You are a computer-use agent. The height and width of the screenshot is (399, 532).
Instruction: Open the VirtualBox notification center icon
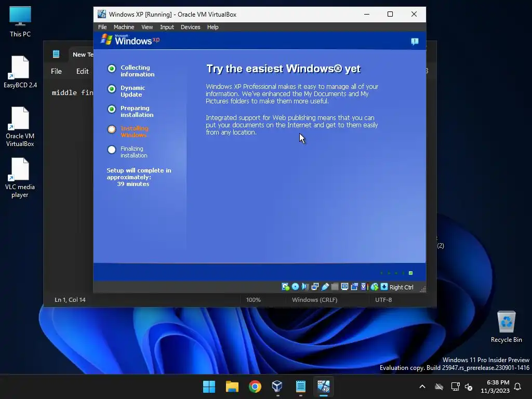(x=415, y=42)
